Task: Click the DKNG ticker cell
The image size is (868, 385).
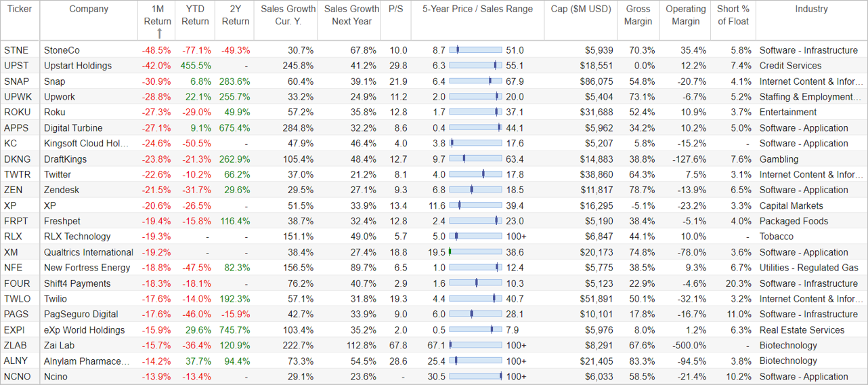Action: pos(17,159)
